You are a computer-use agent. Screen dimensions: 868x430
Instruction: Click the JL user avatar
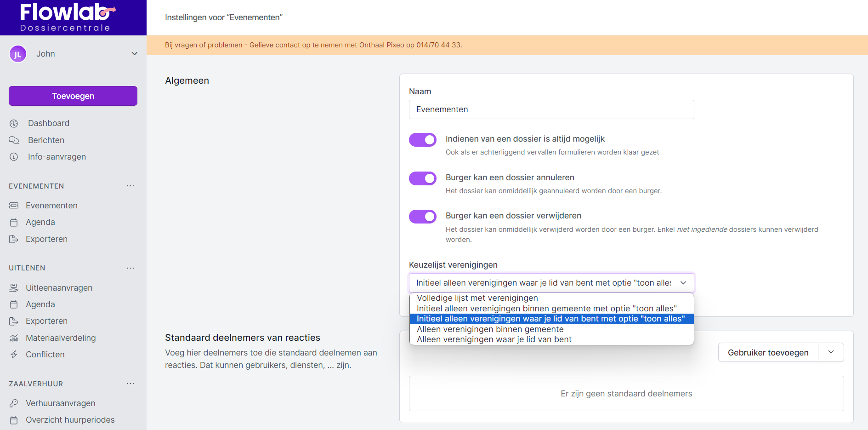tap(18, 54)
